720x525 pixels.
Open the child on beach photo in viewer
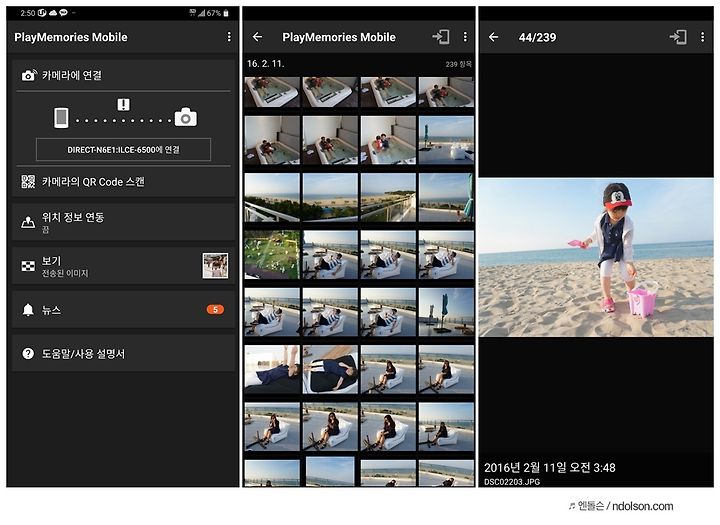click(596, 258)
